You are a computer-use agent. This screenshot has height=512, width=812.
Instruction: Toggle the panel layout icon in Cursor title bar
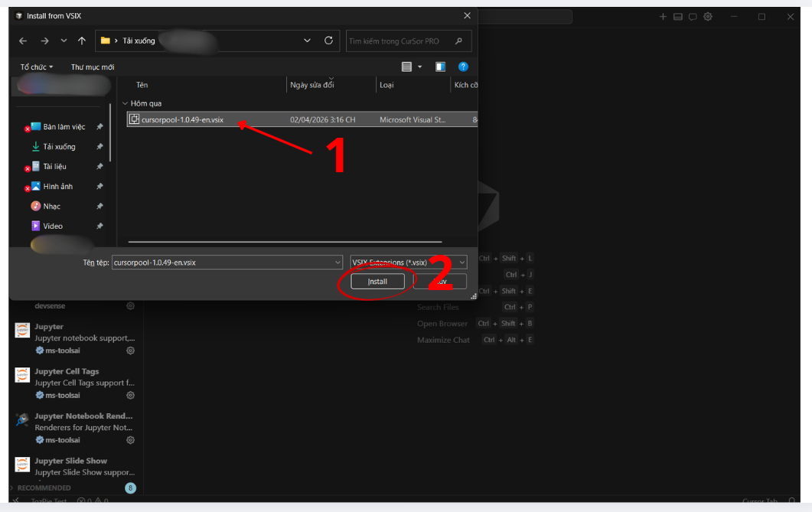coord(678,17)
